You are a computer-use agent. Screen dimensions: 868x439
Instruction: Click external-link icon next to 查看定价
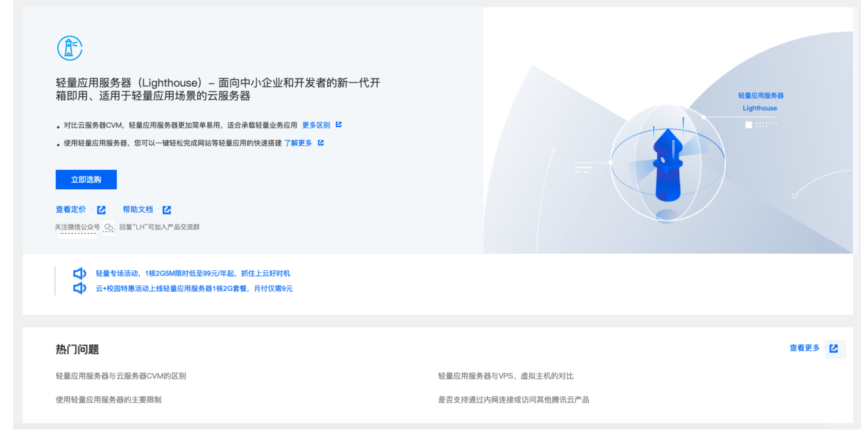101,210
